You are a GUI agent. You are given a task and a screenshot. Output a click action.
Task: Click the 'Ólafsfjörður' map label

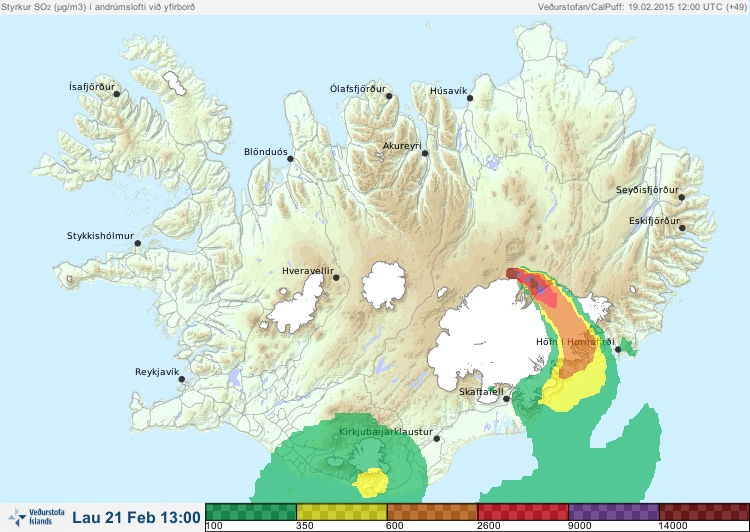click(358, 89)
